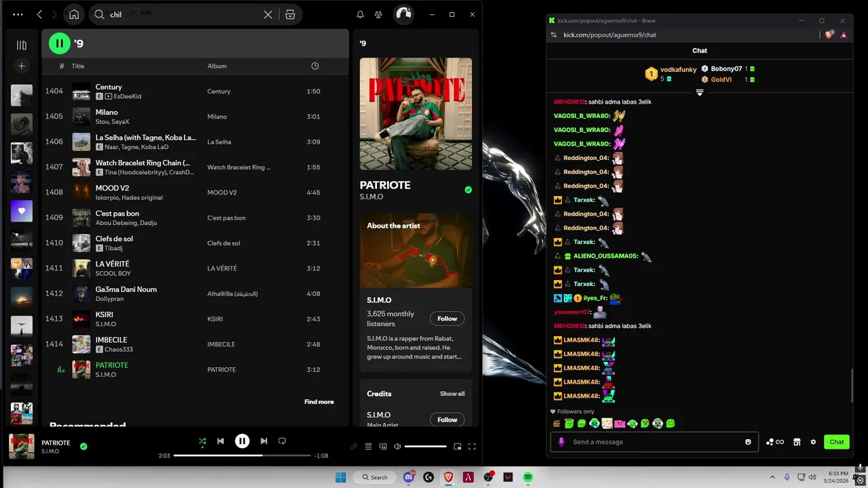Follow S.I.M.O in About the artist card
This screenshot has width=868, height=488.
(x=447, y=319)
